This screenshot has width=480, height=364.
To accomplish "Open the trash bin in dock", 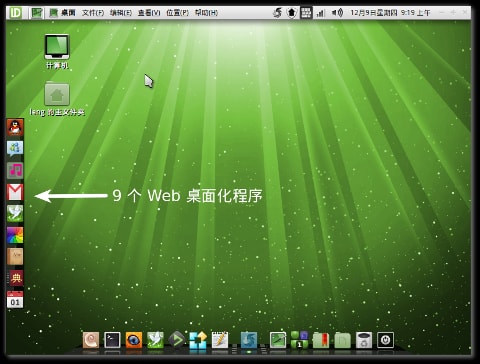I will click(x=364, y=340).
